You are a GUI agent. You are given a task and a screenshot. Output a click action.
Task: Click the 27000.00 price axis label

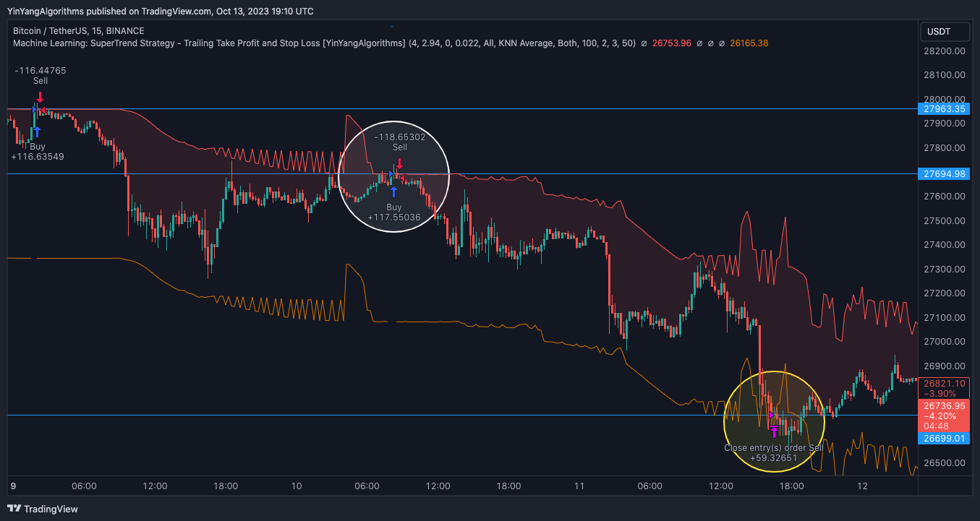pos(944,341)
